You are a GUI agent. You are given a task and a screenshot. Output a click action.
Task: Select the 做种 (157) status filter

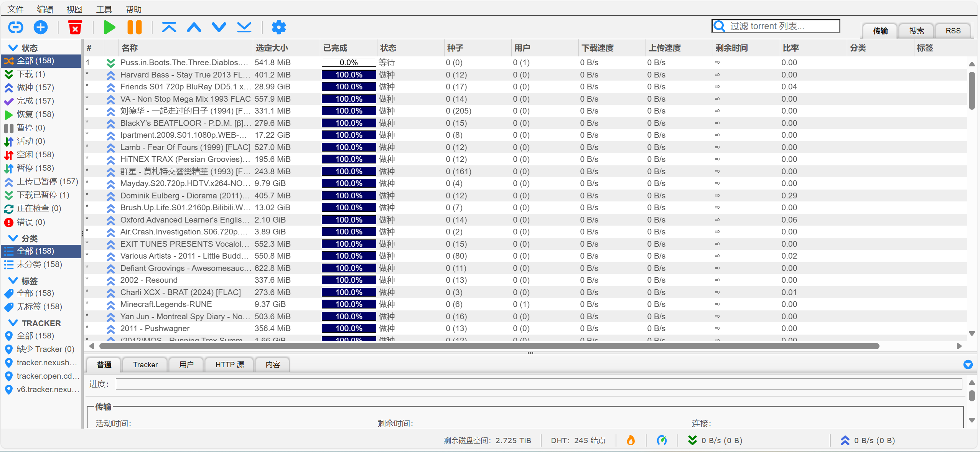pos(35,87)
